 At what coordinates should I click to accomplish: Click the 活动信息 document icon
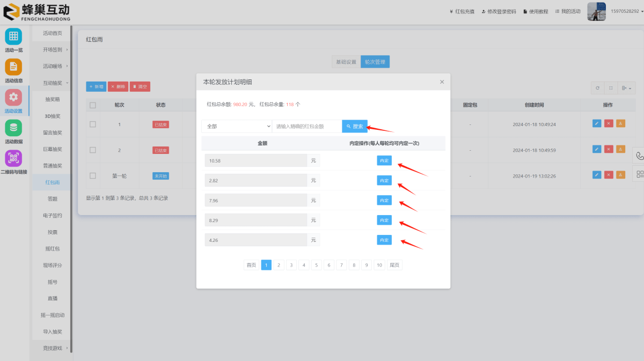[13, 67]
